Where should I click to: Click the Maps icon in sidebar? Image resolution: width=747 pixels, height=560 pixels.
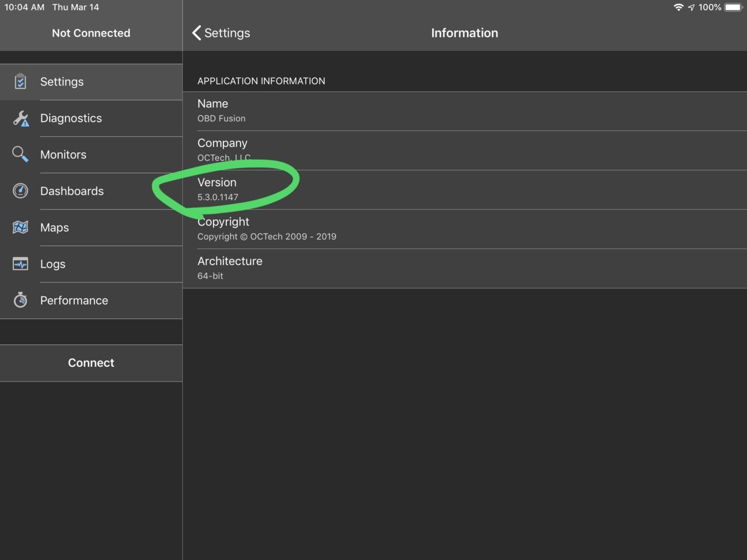click(x=20, y=228)
